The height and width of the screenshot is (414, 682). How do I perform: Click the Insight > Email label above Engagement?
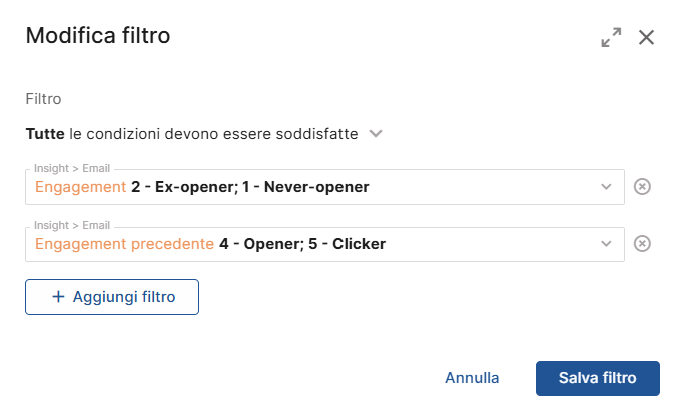coord(72,168)
